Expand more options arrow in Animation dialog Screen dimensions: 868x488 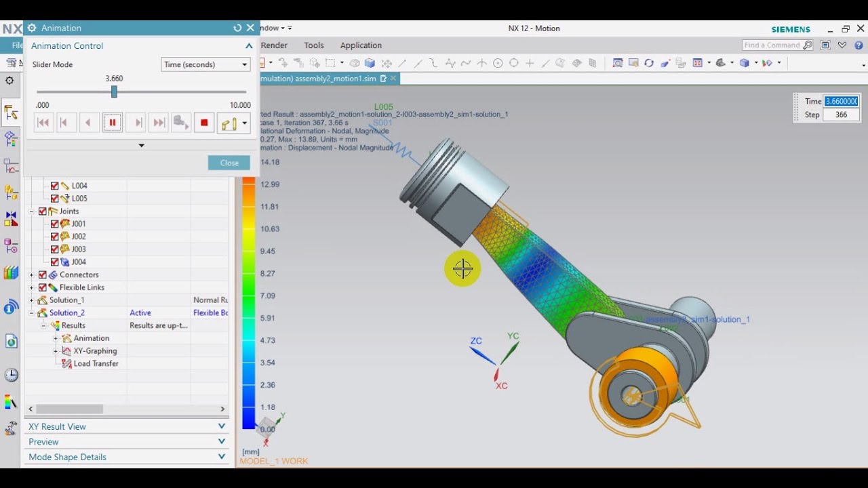click(x=141, y=145)
